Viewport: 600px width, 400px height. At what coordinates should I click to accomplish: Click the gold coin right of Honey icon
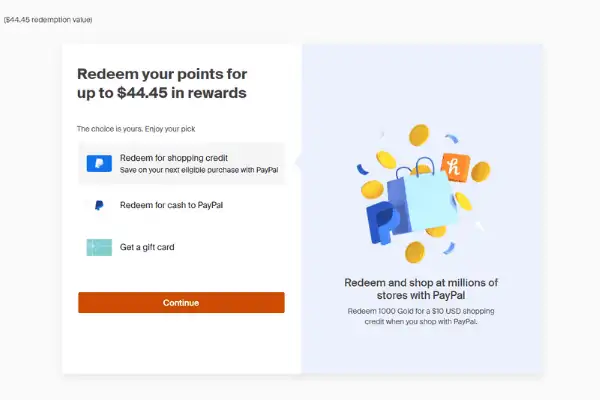[x=481, y=171]
